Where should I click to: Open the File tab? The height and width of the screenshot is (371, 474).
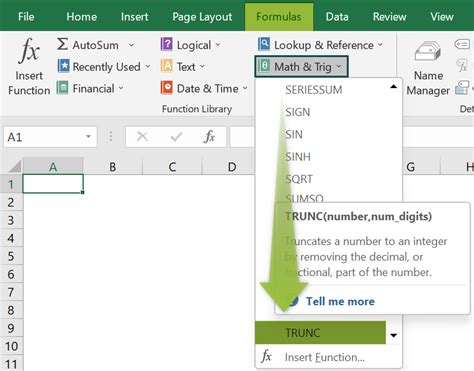[x=26, y=16]
